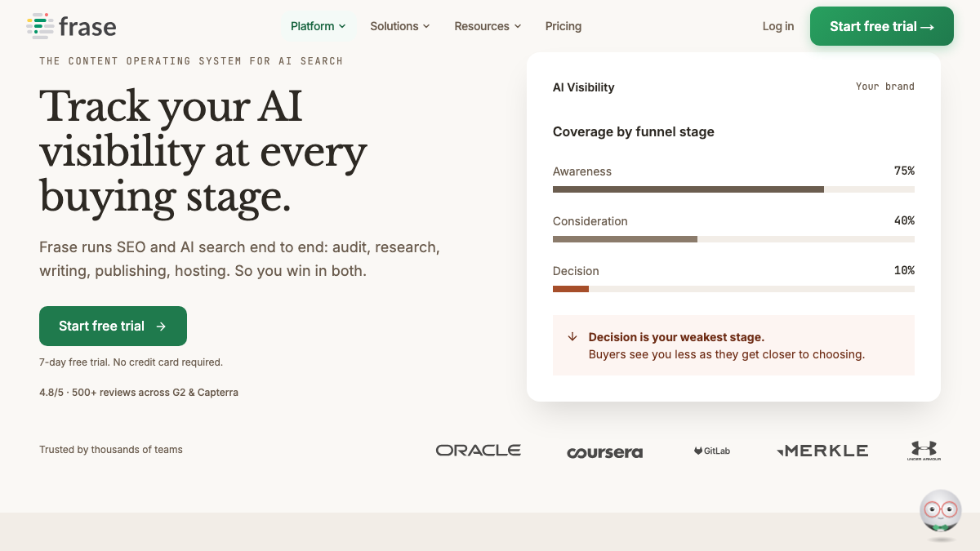The width and height of the screenshot is (980, 551).
Task: Click the Merkle logo
Action: point(822,450)
